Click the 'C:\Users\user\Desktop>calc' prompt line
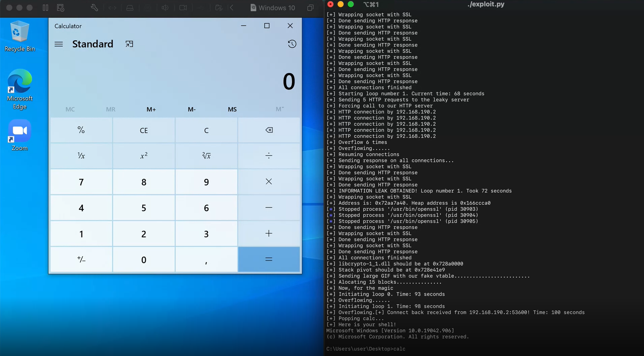The image size is (644, 356). pos(366,349)
